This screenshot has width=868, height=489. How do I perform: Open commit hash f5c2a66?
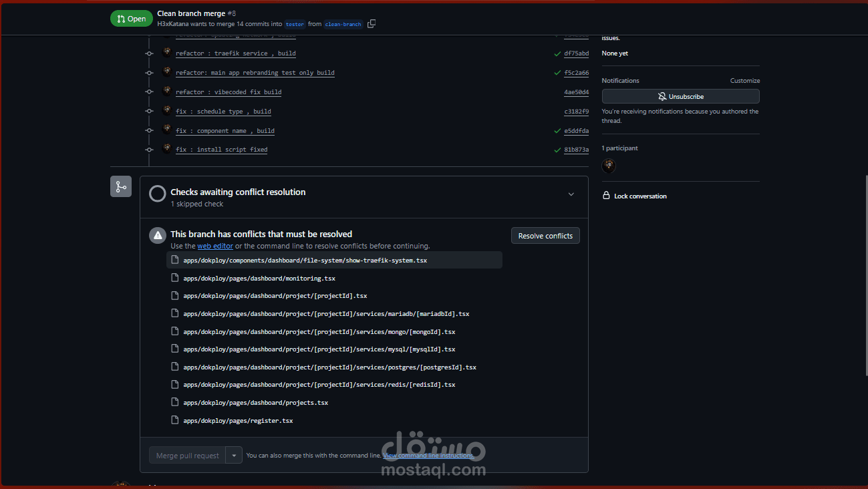[577, 73]
